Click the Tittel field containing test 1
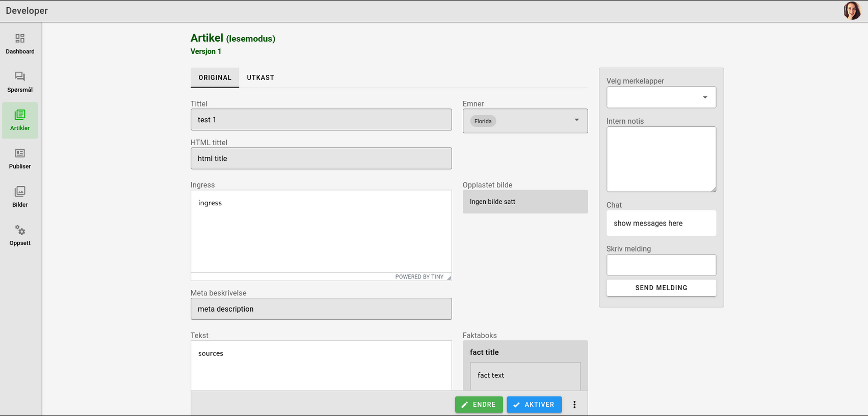The height and width of the screenshot is (416, 868). (321, 120)
